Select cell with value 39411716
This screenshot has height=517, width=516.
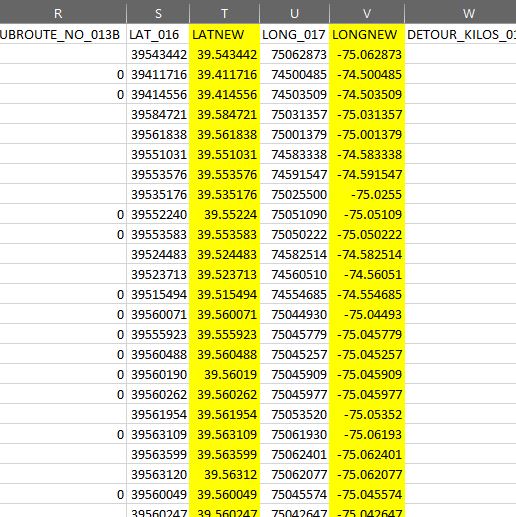[x=158, y=74]
